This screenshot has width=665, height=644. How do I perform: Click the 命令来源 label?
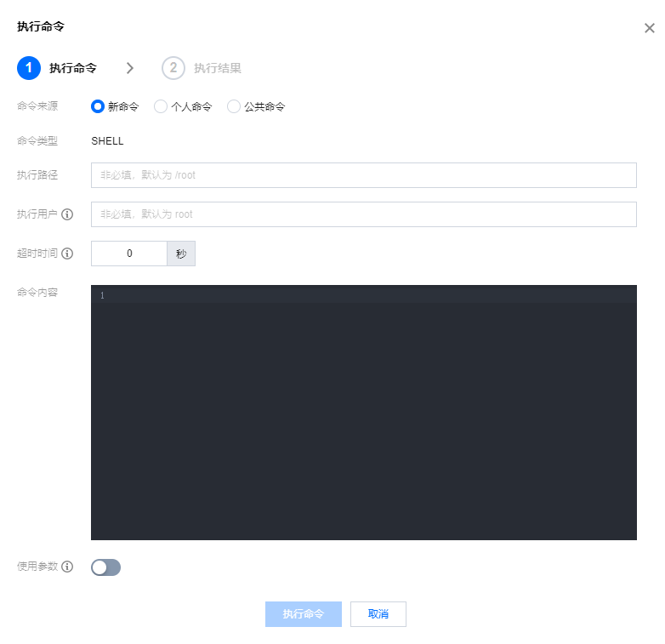click(x=37, y=106)
